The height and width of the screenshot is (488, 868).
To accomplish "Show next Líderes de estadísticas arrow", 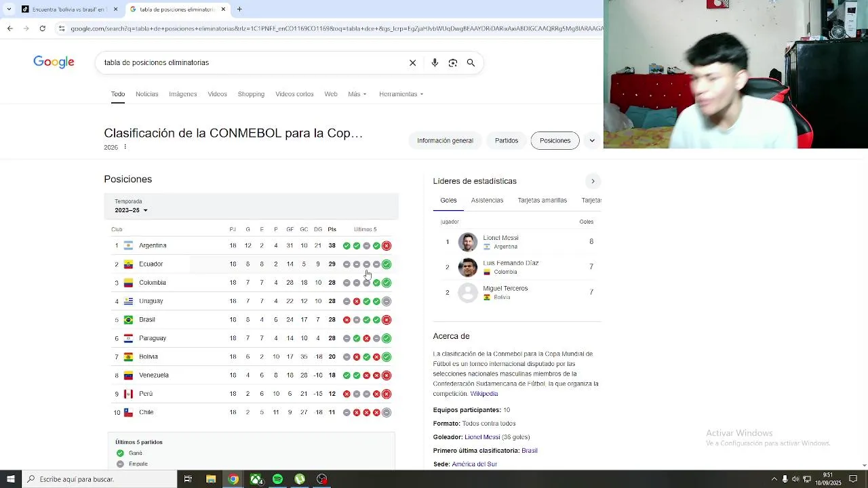I will point(593,181).
